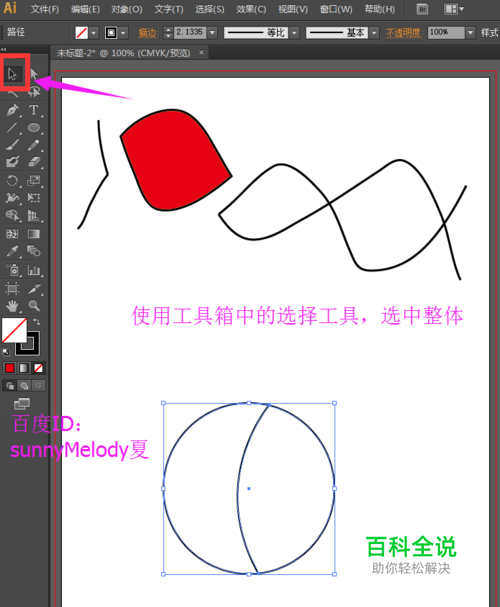This screenshot has width=500, height=607.
Task: Set None with the slashed button
Action: click(38, 368)
